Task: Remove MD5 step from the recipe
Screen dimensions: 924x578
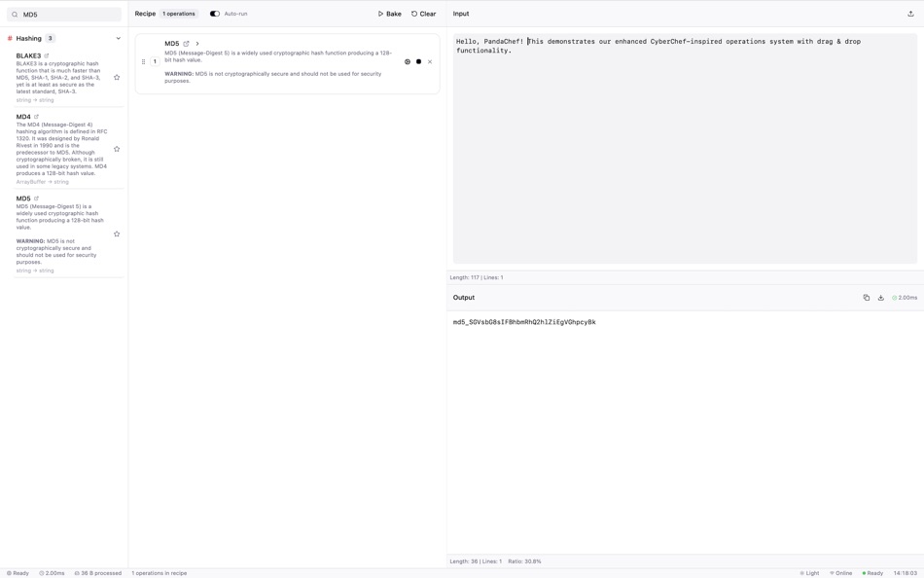Action: [x=430, y=61]
